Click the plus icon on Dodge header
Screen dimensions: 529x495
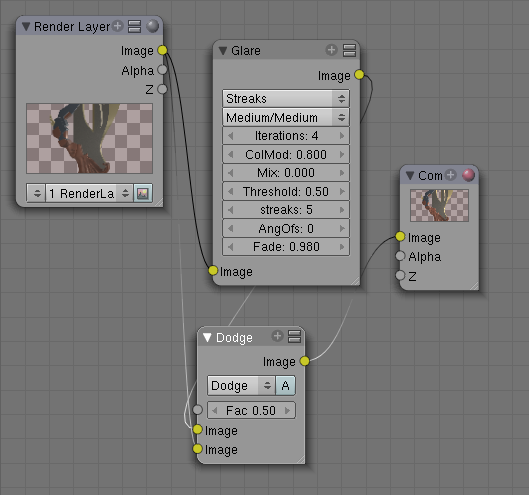[x=277, y=336]
